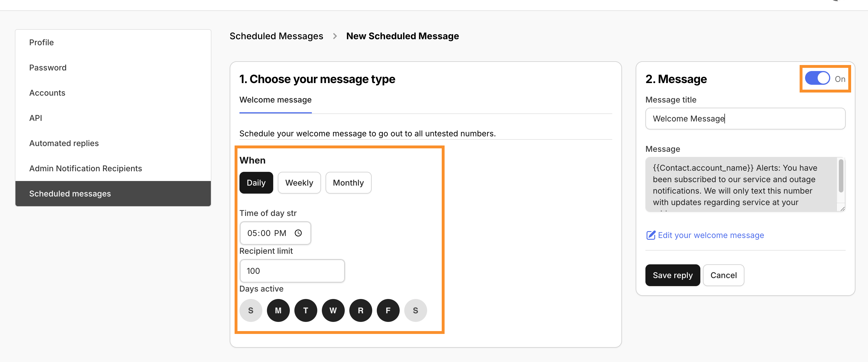Select Monthly schedule frequency
The height and width of the screenshot is (362, 868).
(348, 182)
